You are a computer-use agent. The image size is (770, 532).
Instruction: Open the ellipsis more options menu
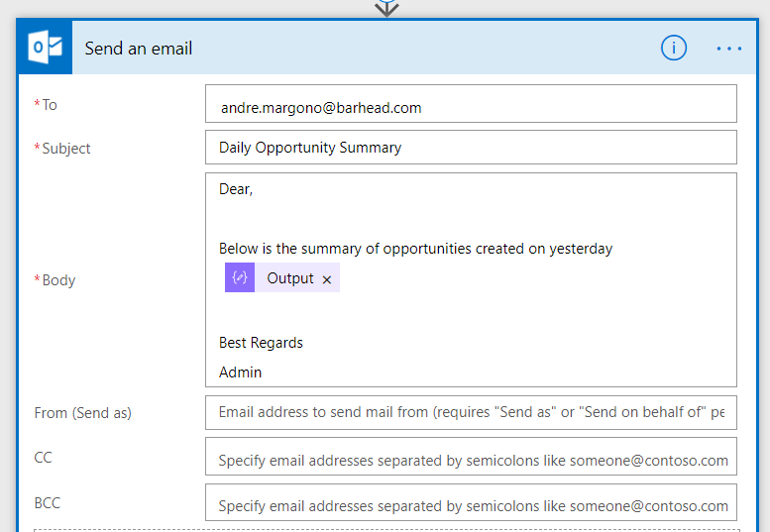point(729,48)
